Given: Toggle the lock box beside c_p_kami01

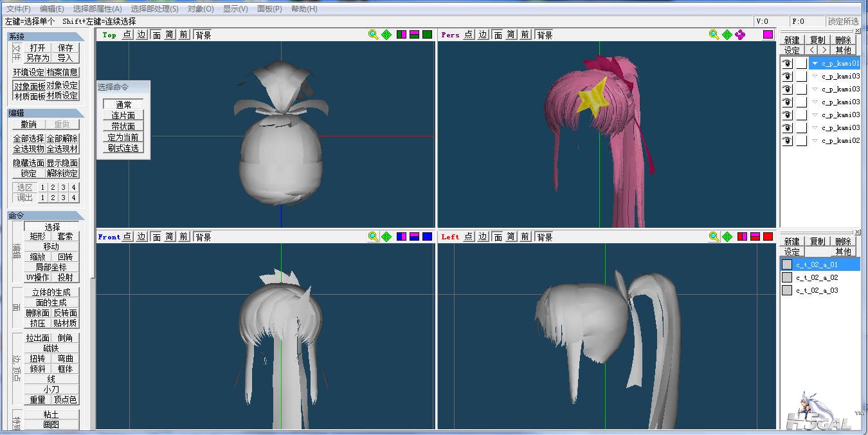Looking at the screenshot, I should (x=801, y=63).
